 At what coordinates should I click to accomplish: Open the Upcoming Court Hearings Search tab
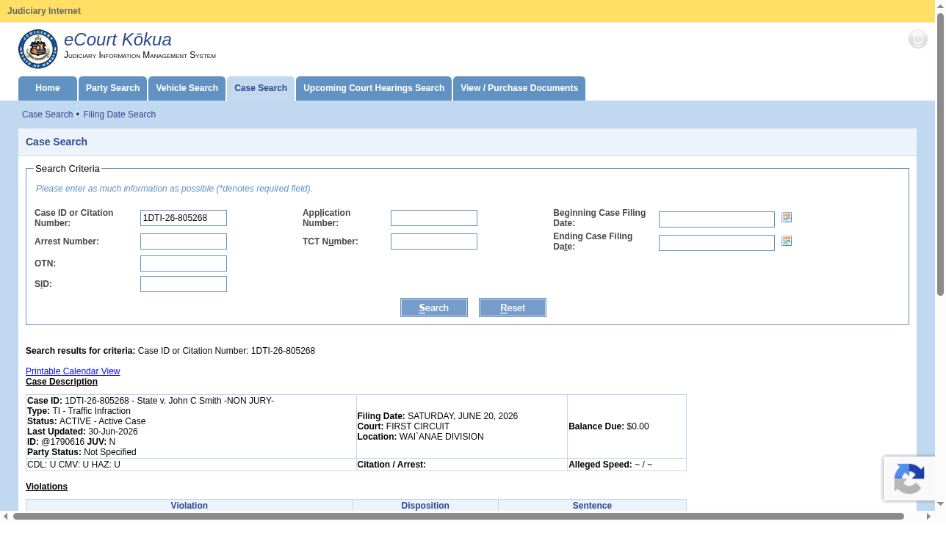(374, 88)
